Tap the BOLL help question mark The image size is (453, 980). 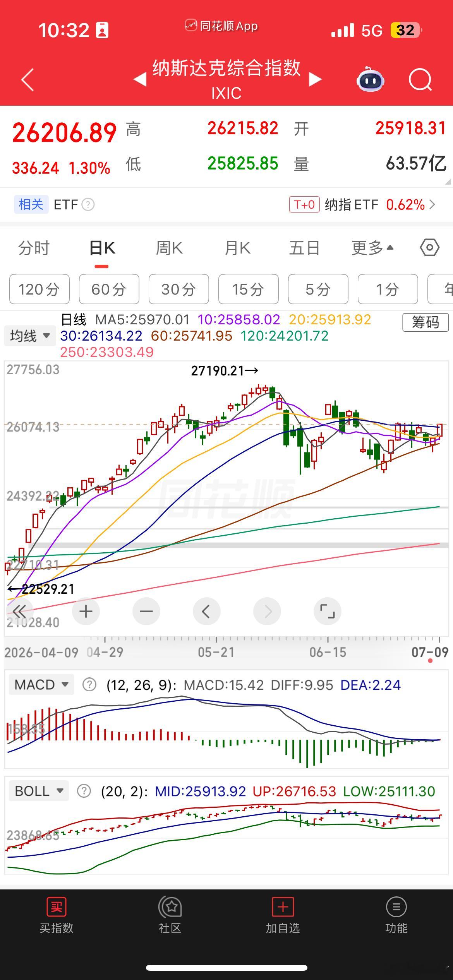tap(84, 791)
